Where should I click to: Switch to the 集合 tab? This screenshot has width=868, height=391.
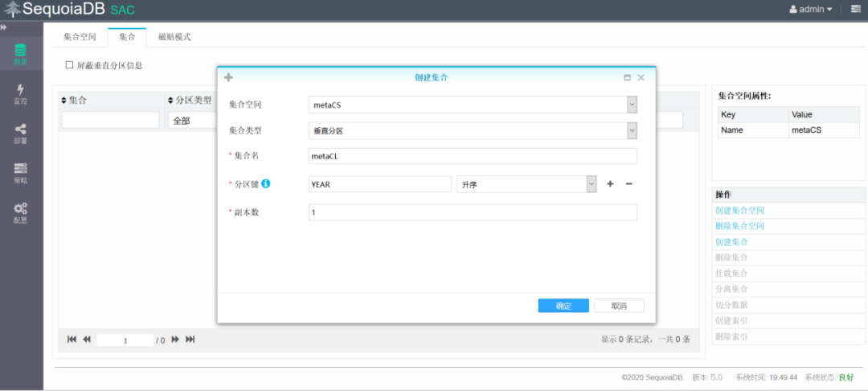127,37
